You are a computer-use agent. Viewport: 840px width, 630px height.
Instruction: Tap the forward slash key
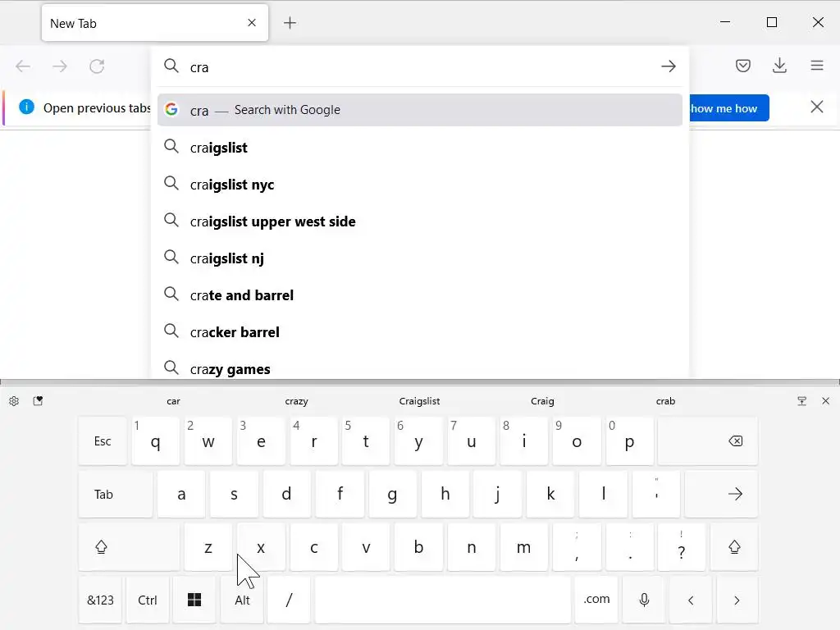coord(290,600)
